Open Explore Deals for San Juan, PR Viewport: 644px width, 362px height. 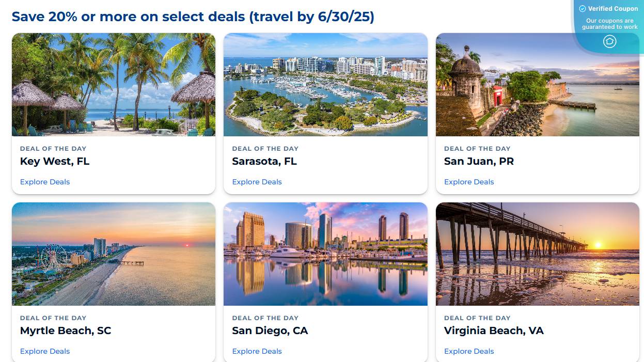coord(469,182)
